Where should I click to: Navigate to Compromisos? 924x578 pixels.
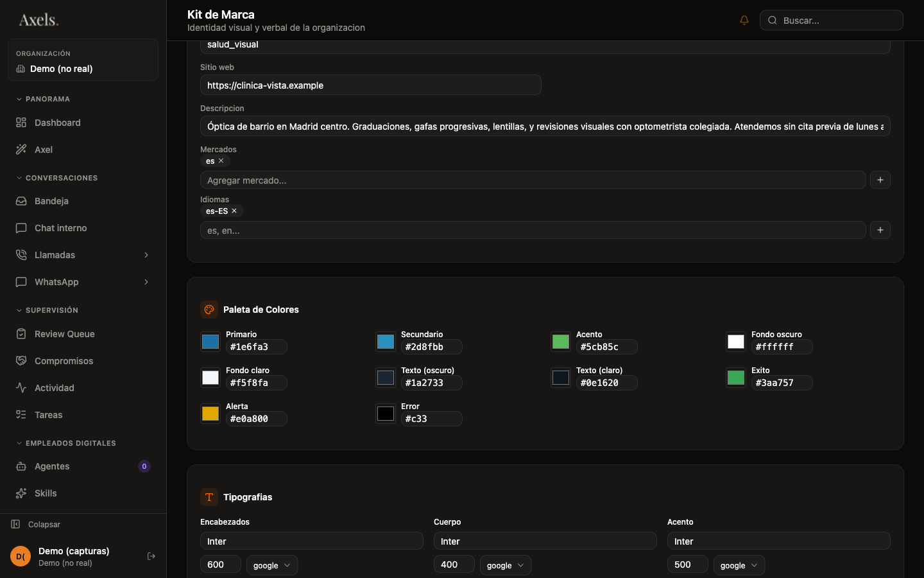coord(83,361)
